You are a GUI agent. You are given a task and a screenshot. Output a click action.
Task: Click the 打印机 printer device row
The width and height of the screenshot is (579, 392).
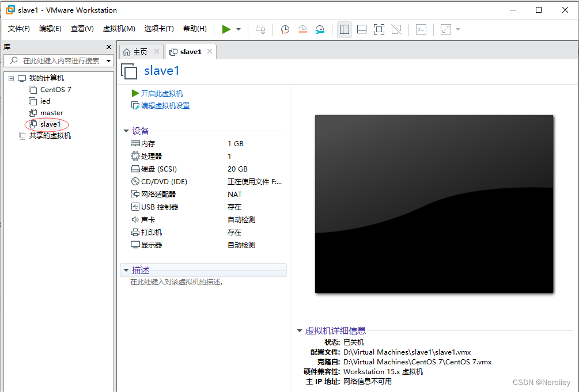pyautogui.click(x=207, y=232)
